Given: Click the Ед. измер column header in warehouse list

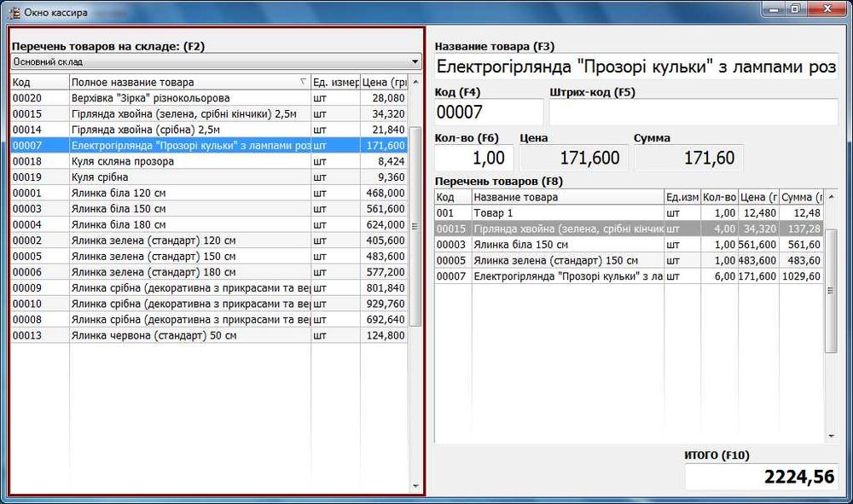Looking at the screenshot, I should click(x=335, y=83).
